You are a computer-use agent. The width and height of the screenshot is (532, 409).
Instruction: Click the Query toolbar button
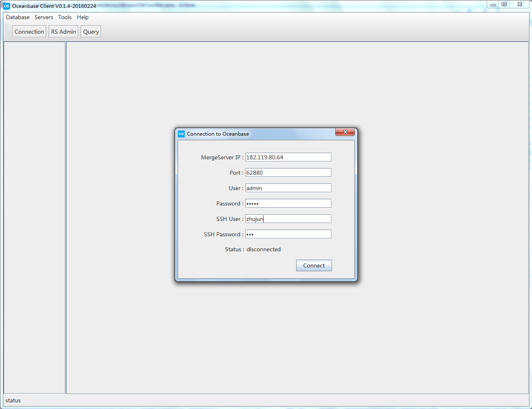pos(91,32)
